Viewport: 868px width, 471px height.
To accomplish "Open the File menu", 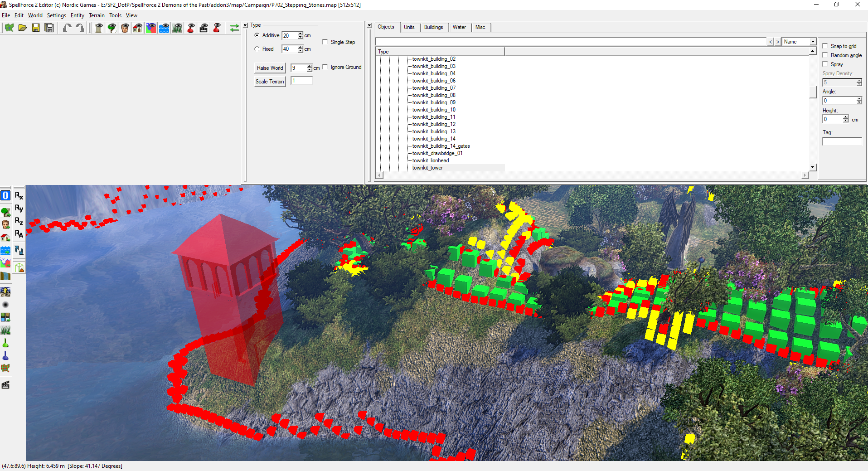I will tap(6, 15).
